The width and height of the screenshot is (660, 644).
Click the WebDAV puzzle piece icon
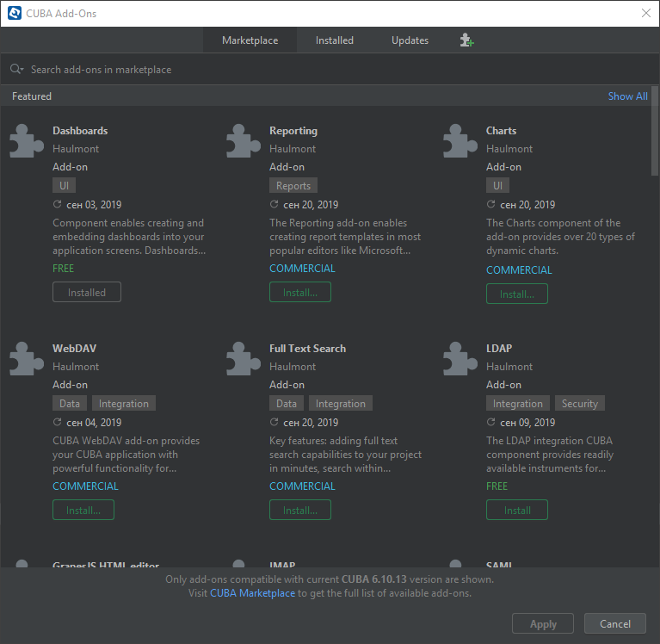pos(27,359)
